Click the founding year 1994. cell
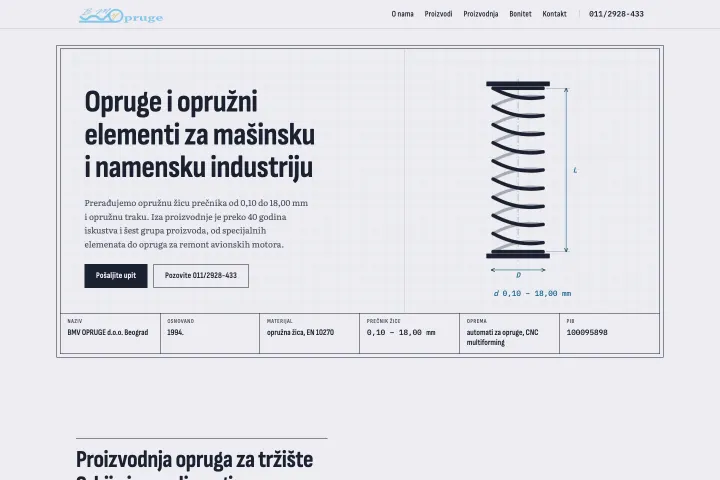 pos(210,333)
